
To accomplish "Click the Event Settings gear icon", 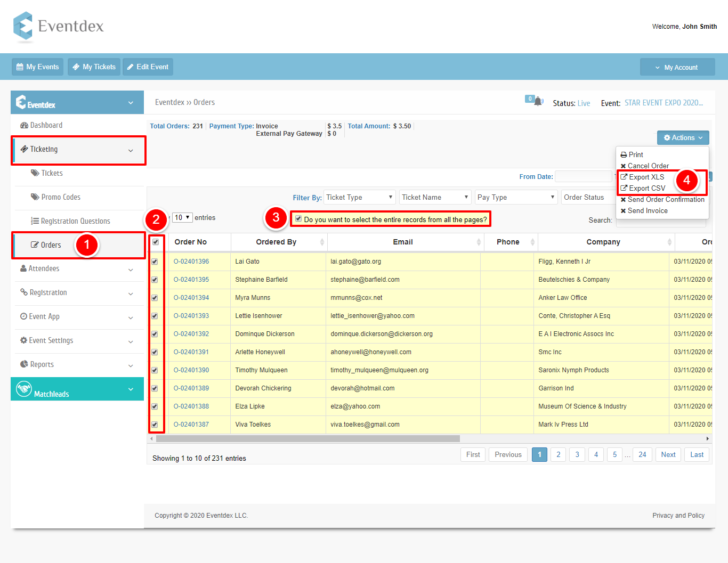I will click(x=23, y=340).
